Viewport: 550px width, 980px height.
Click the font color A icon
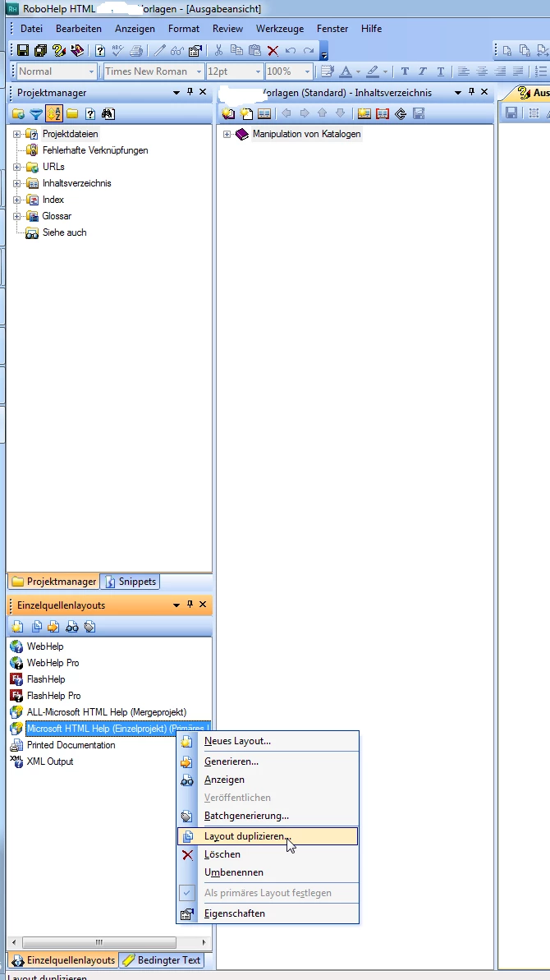346,71
